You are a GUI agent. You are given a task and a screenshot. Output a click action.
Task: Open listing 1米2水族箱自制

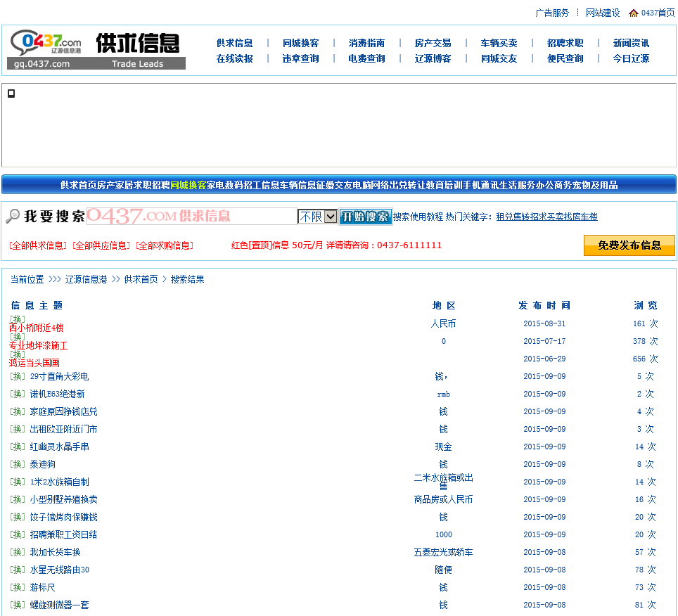coord(59,482)
